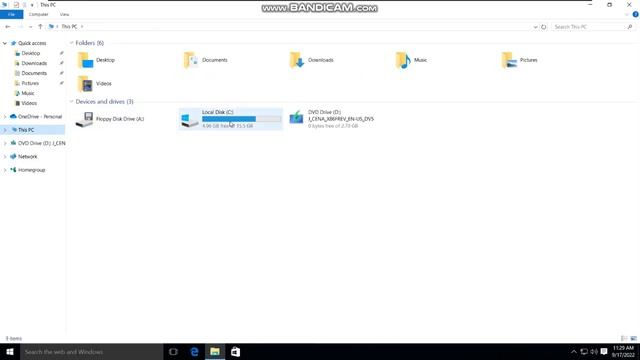Click the search magnifier icon
The height and width of the screenshot is (360, 640).
pos(630,27)
